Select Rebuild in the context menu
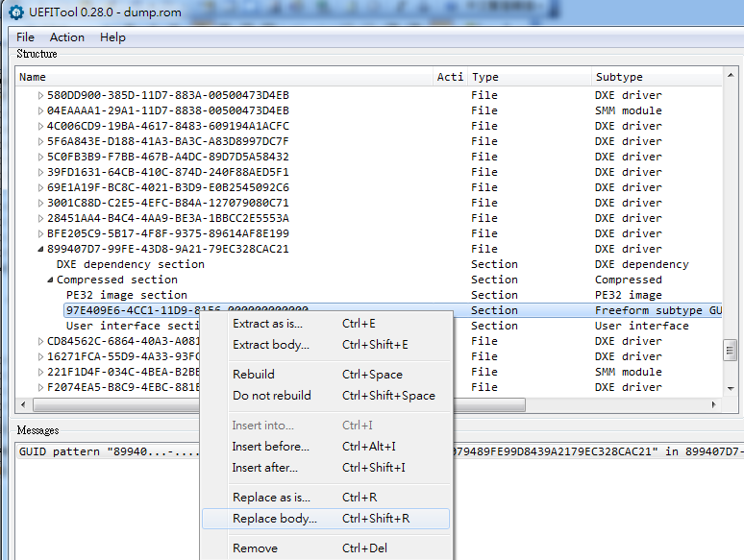 click(x=326, y=374)
